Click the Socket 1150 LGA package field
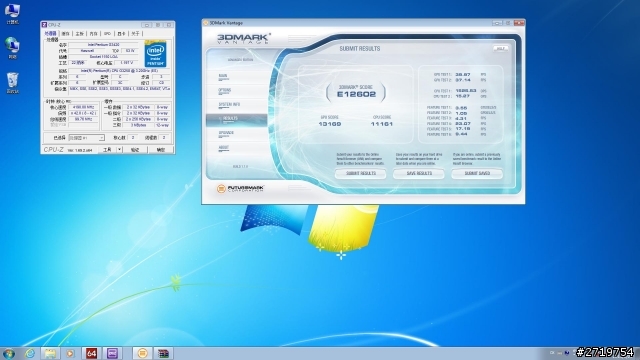 (x=104, y=57)
